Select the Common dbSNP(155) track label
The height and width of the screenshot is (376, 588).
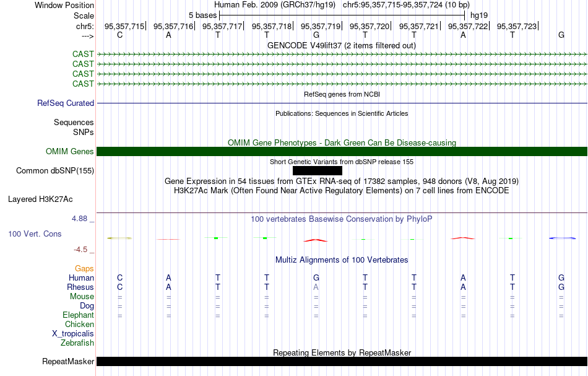pyautogui.click(x=54, y=170)
